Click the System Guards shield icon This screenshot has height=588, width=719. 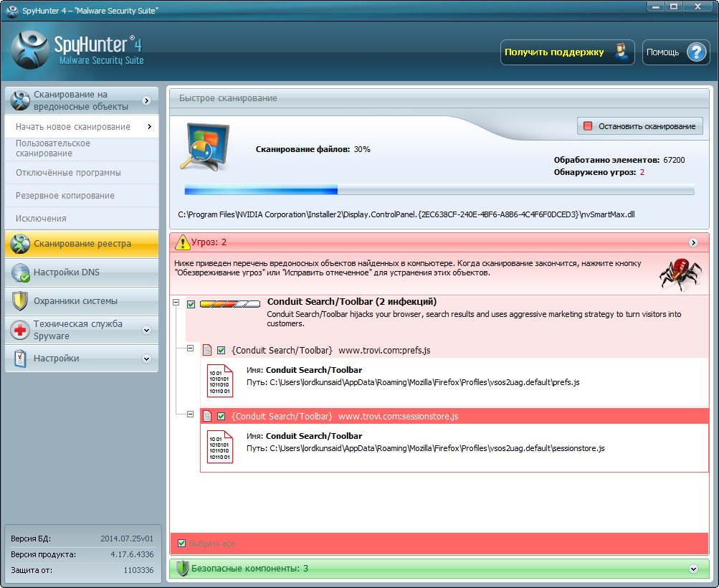pyautogui.click(x=20, y=301)
